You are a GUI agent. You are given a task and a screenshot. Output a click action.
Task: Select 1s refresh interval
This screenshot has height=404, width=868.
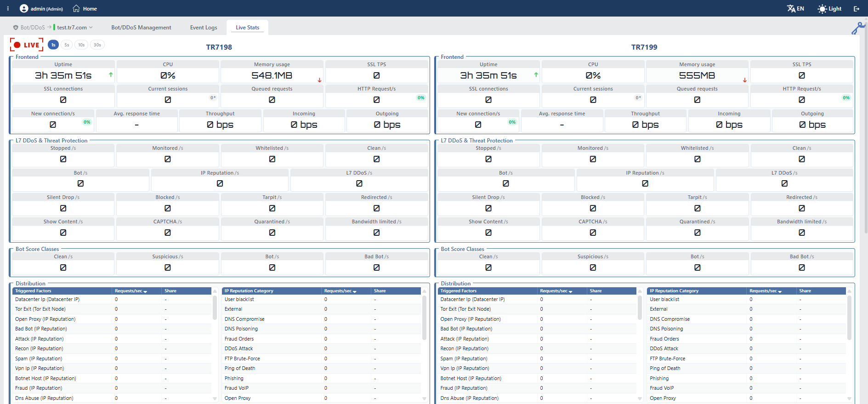click(x=53, y=45)
